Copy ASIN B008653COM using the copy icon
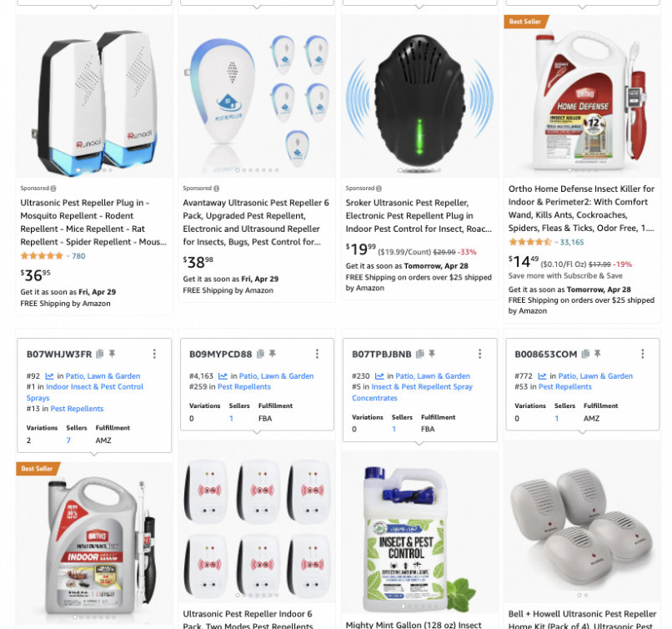This screenshot has width=672, height=629. point(585,354)
